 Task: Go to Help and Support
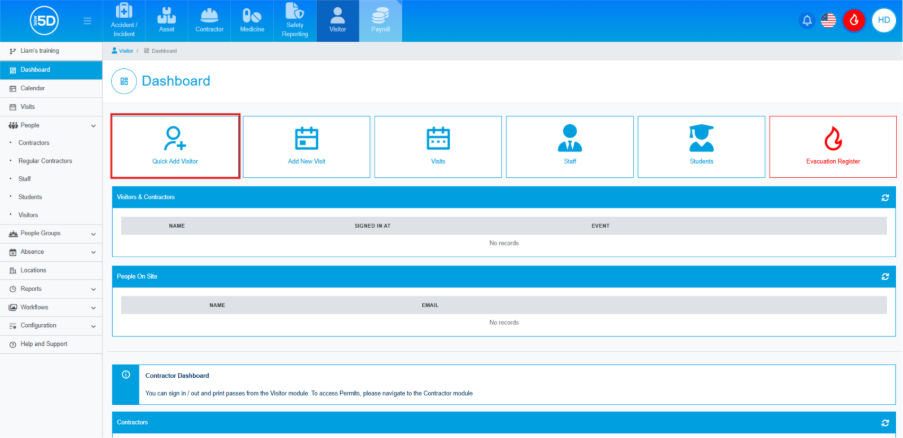click(x=42, y=344)
